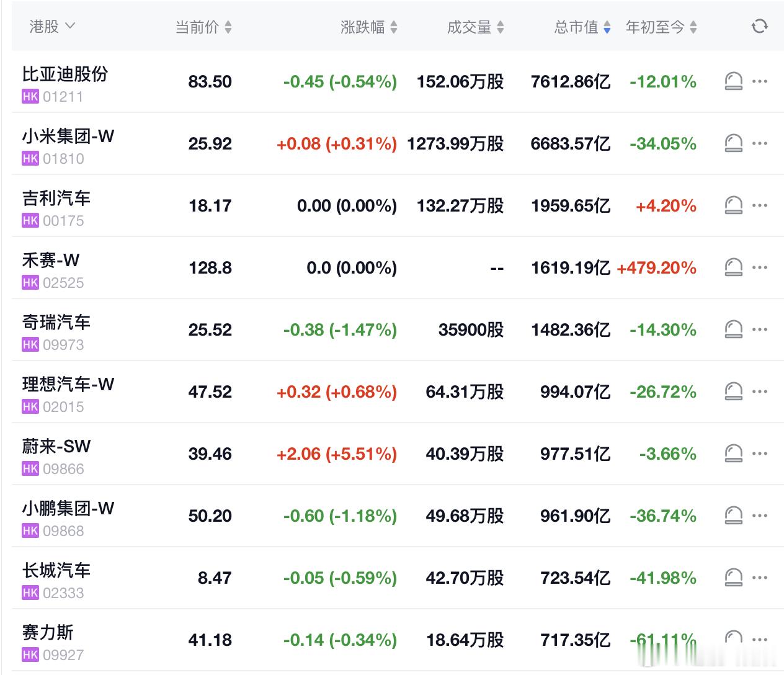Open more options for 吉利汽车
The width and height of the screenshot is (784, 675).
coord(760,205)
